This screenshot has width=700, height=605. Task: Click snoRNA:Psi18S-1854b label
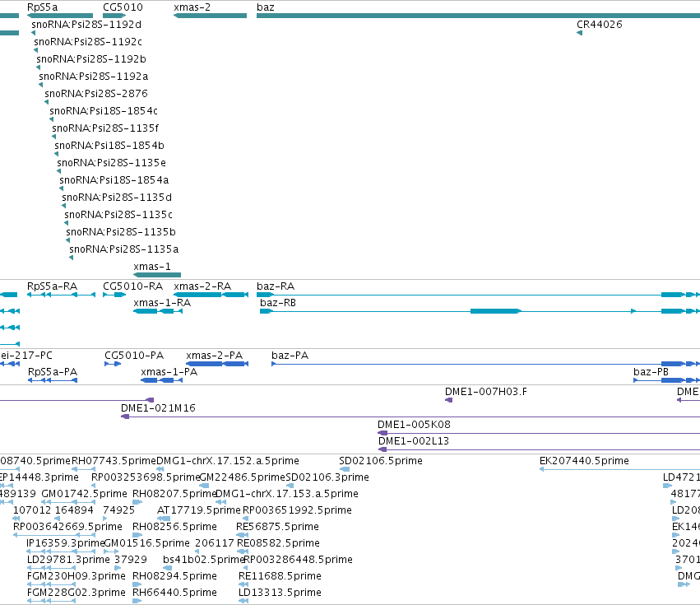click(109, 145)
